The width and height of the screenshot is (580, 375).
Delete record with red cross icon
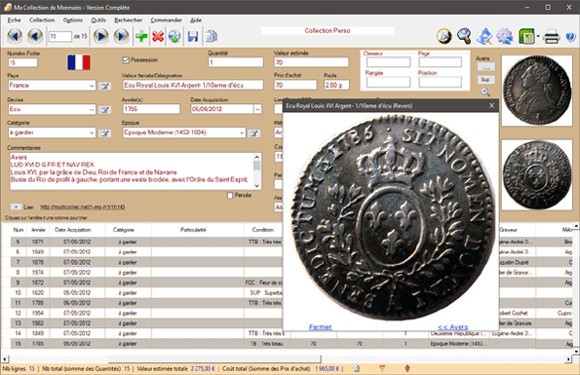tap(158, 36)
